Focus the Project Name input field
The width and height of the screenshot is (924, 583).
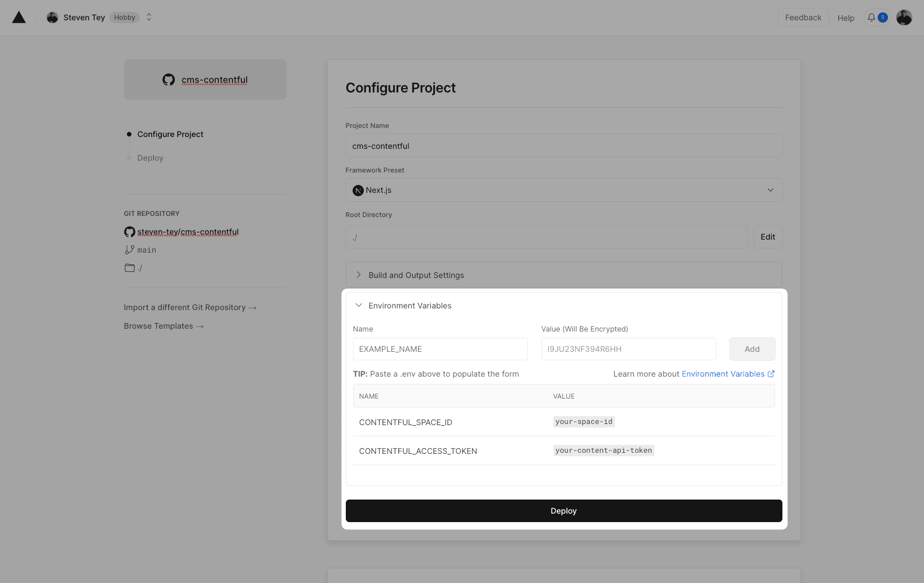click(563, 146)
